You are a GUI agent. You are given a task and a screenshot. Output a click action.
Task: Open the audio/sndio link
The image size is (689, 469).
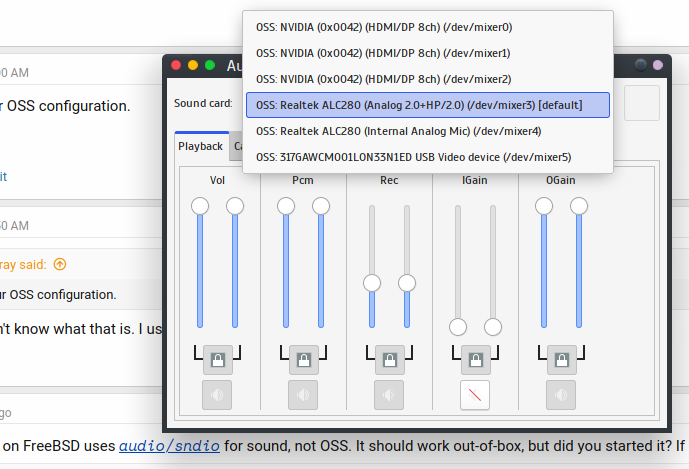(169, 446)
